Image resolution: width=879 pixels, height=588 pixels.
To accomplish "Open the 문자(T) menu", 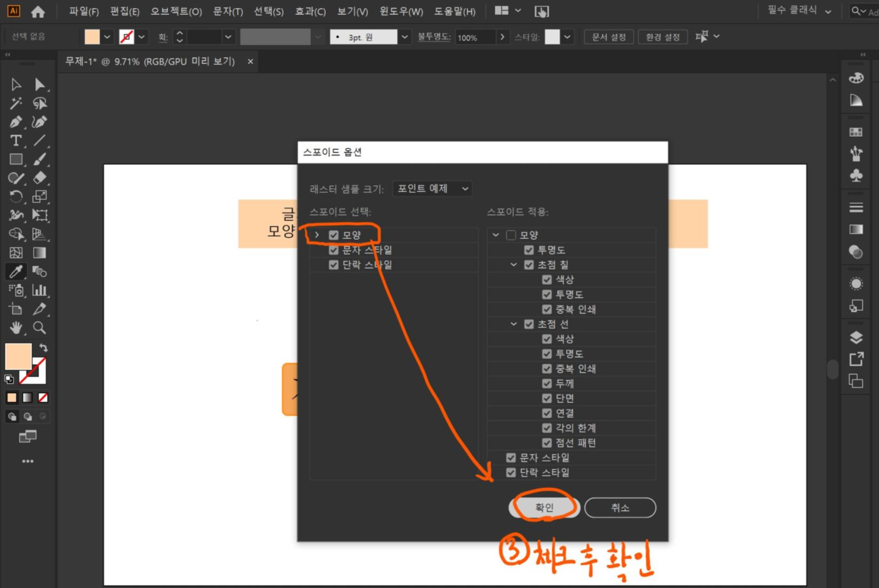I will point(228,11).
